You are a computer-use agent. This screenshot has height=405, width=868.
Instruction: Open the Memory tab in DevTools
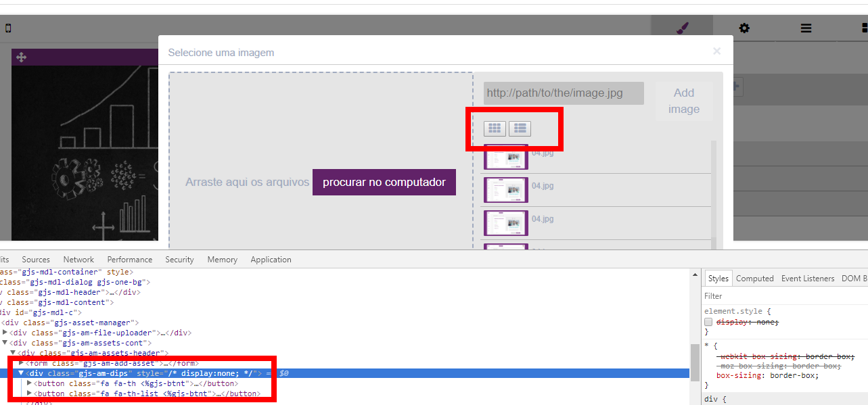[x=223, y=260]
